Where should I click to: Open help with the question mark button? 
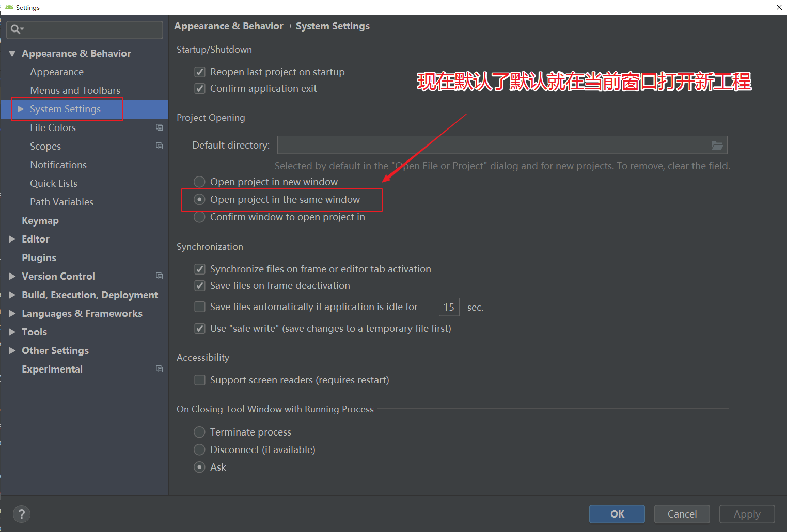[22, 514]
